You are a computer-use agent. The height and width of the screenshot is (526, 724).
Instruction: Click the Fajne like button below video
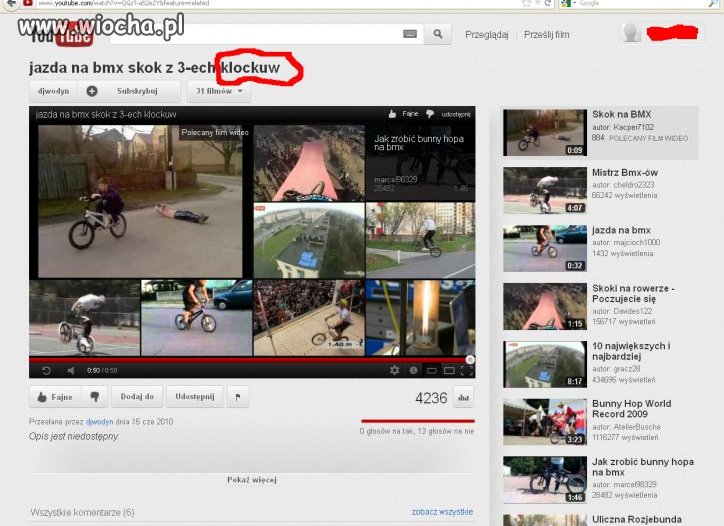(55, 397)
